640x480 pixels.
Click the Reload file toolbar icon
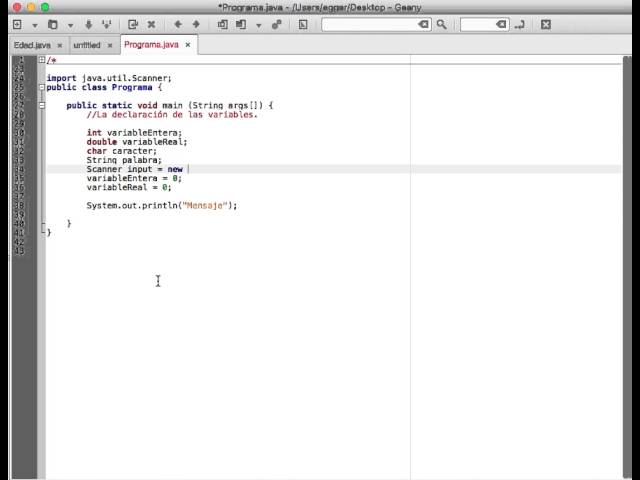pos(133,24)
